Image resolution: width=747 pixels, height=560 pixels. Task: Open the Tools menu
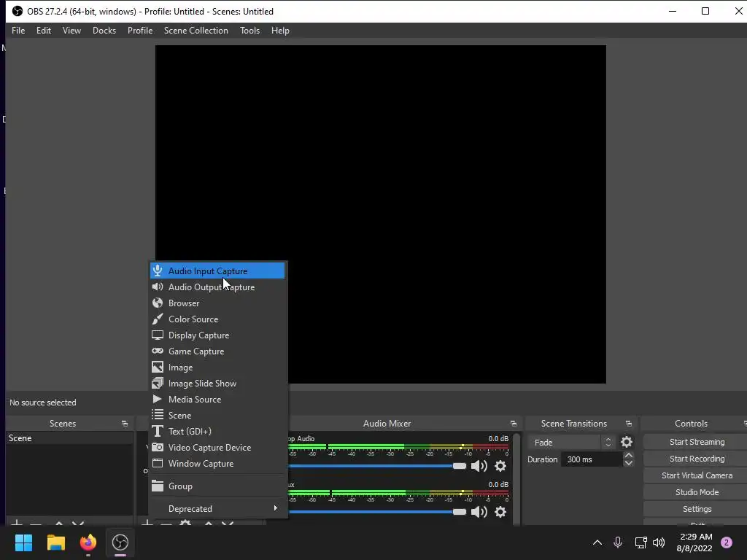(x=250, y=31)
